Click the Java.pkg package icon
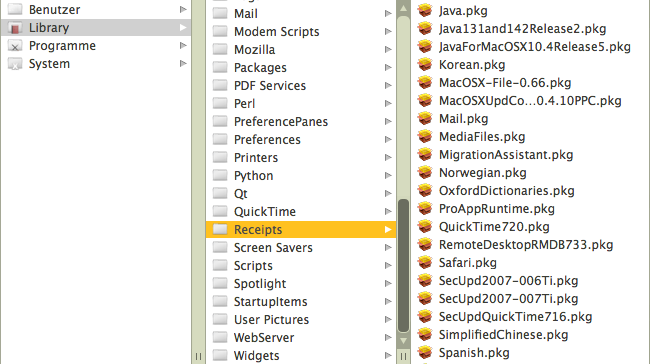 (425, 10)
